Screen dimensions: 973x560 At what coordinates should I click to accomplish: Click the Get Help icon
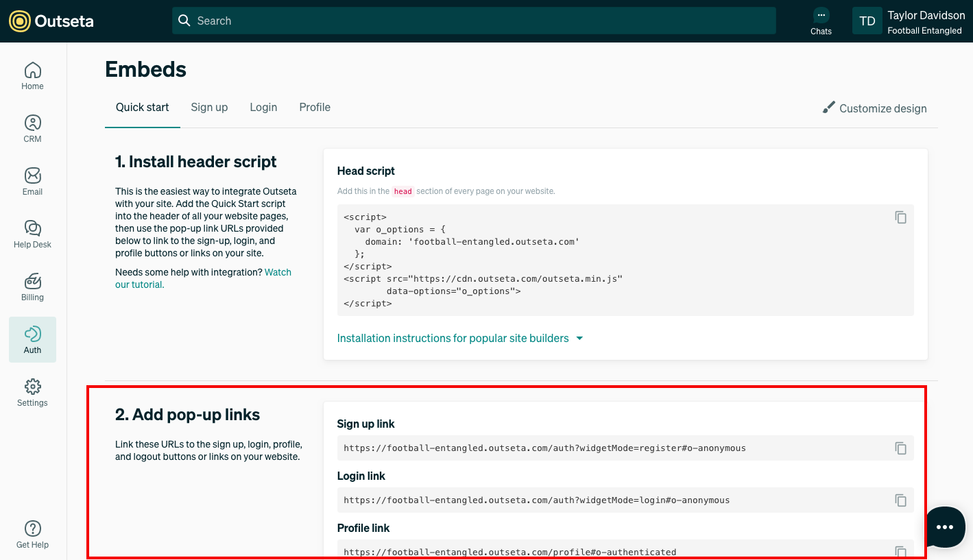tap(32, 528)
